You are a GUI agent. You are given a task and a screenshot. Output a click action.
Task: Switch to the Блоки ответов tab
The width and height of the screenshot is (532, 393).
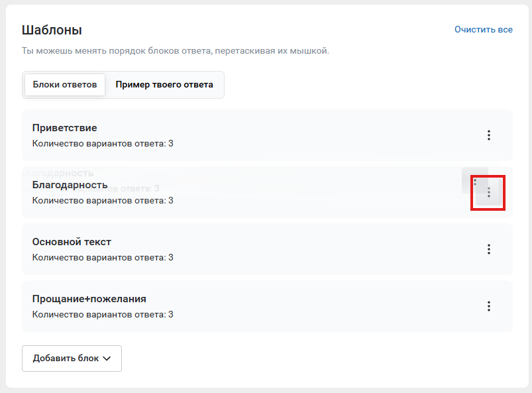tap(65, 85)
